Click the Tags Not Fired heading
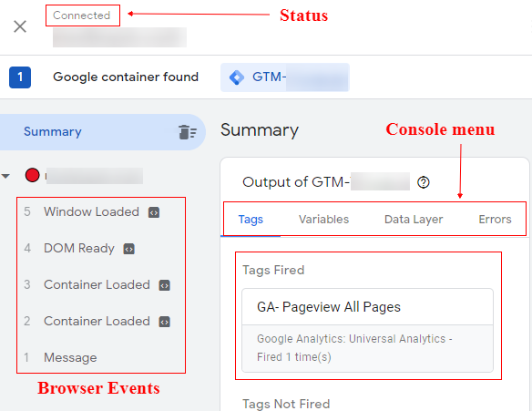 point(286,404)
